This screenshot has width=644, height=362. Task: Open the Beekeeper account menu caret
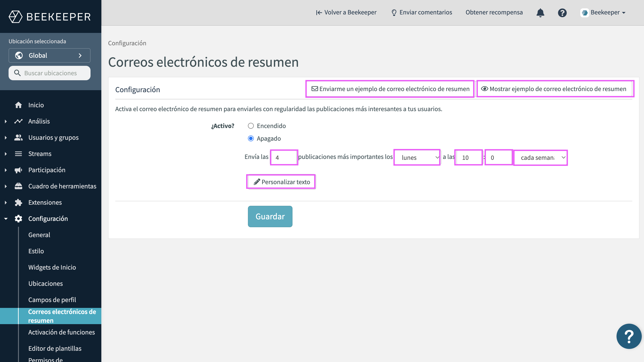624,13
